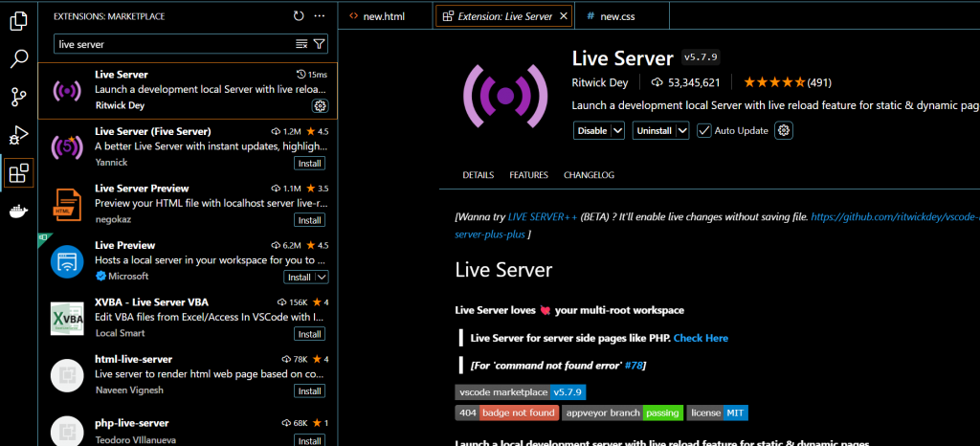Open the FEATURES tab

point(528,175)
